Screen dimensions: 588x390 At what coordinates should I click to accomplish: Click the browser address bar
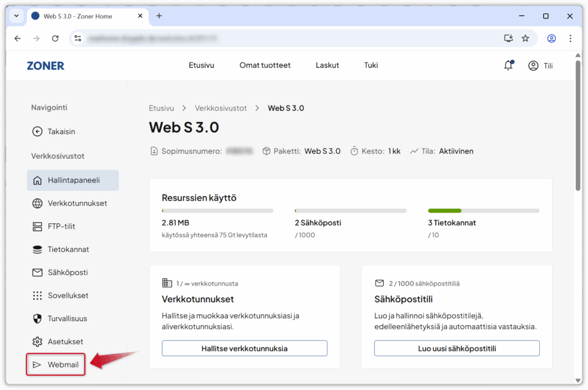(287, 38)
